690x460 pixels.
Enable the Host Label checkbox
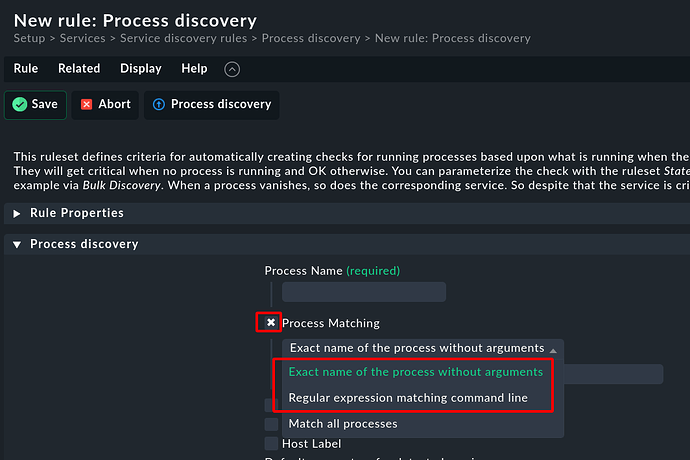tap(271, 444)
